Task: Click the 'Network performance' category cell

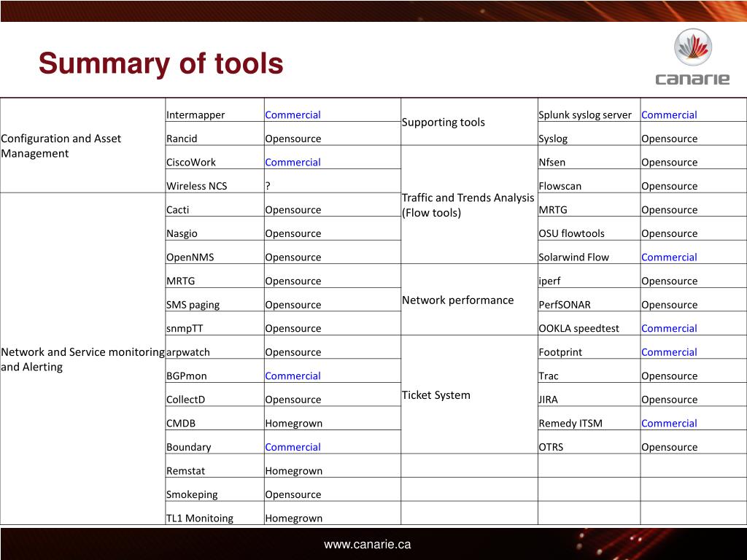Action: pos(469,300)
